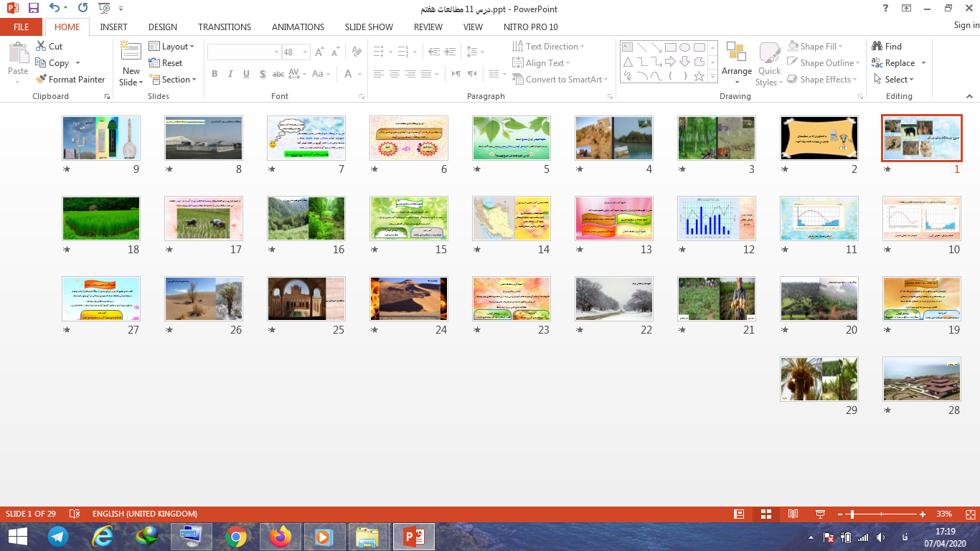Select slide 14 thumbnail with Iran map
Screen dimensions: 980x551
(512, 218)
